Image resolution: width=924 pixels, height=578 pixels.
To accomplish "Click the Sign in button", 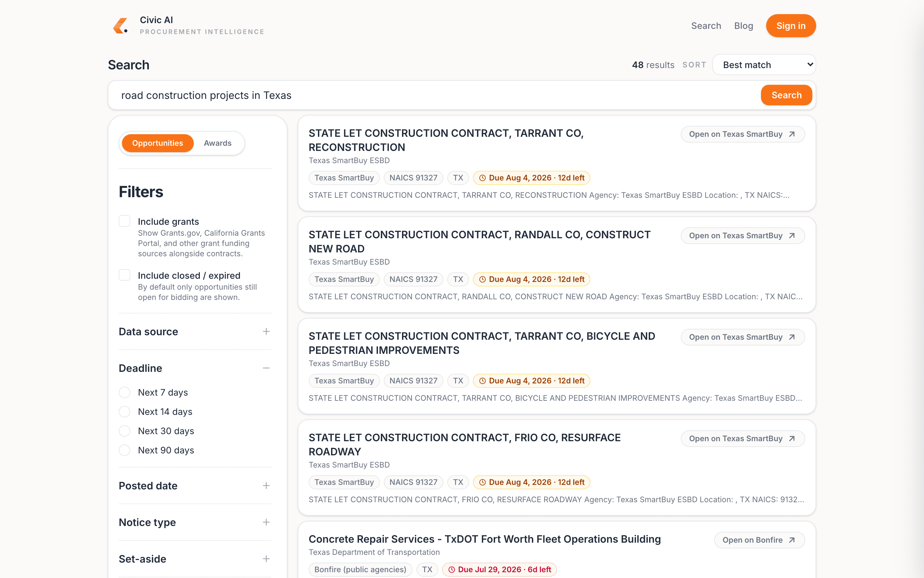I will [x=791, y=26].
